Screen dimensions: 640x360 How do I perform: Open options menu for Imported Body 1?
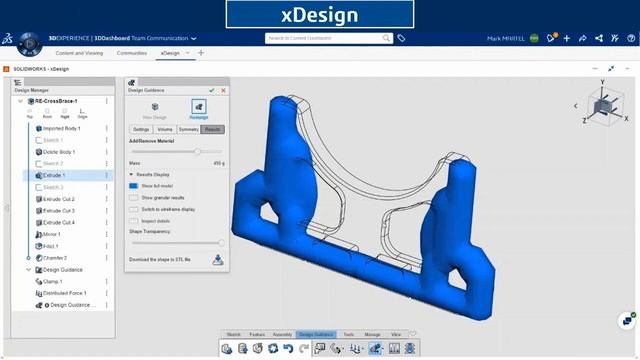[x=107, y=128]
